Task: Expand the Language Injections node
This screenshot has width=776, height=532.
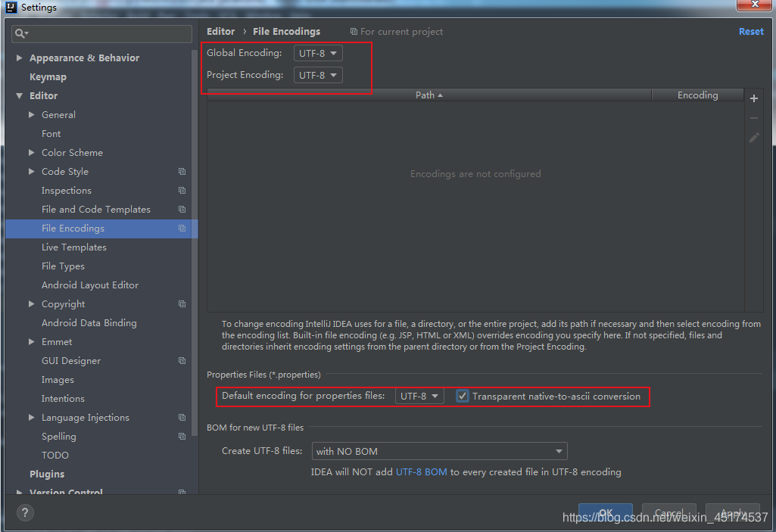Action: point(32,417)
